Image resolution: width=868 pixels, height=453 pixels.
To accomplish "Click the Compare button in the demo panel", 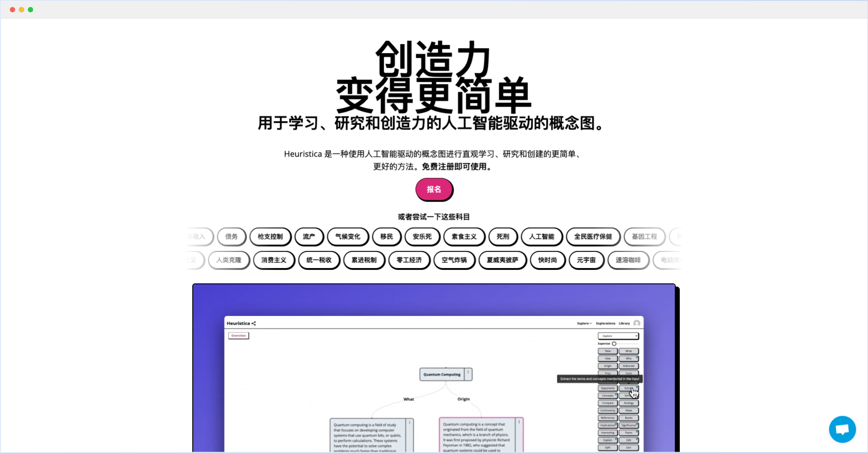I will pos(608,403).
